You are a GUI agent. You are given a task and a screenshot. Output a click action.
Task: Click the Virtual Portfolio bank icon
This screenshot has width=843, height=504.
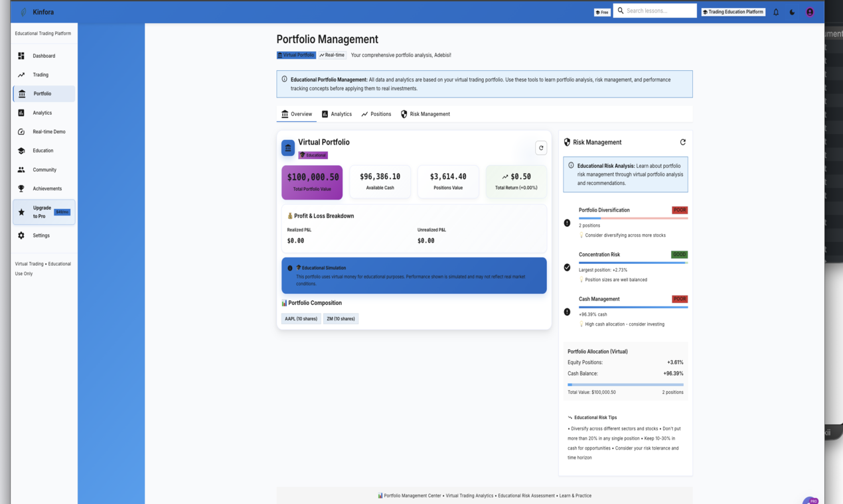tap(288, 148)
